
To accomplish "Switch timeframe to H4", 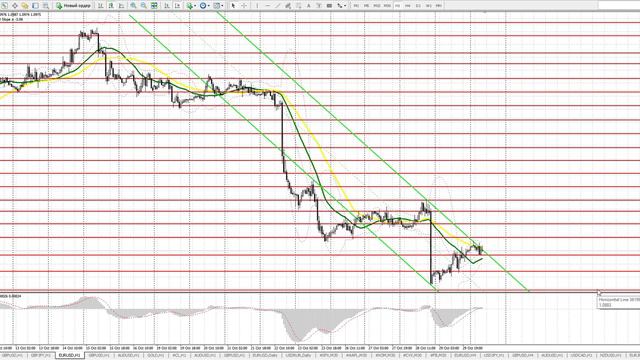I will pos(408,6).
